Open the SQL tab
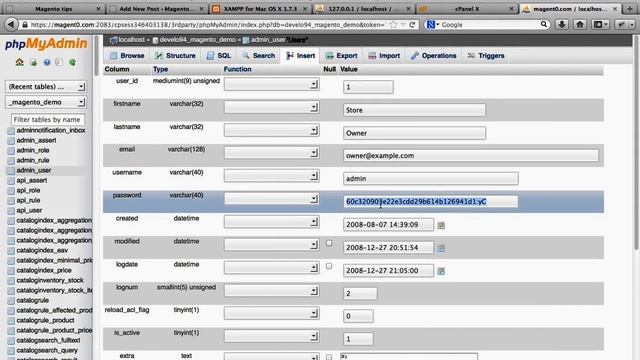The width and height of the screenshot is (640, 360). pos(219,56)
